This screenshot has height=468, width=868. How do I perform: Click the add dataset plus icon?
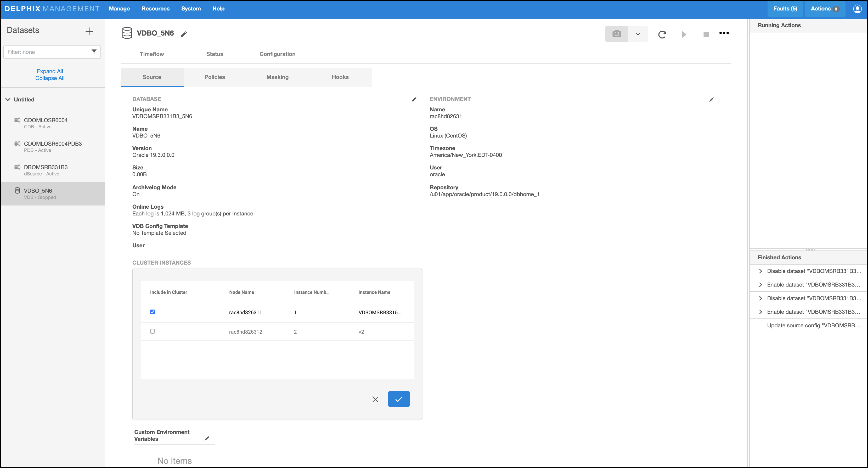tap(89, 31)
